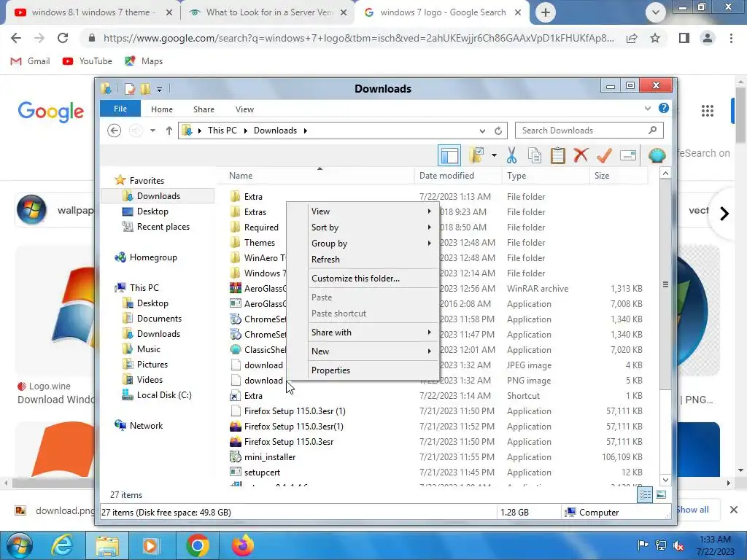Click the red X Delete icon in toolbar
Image resolution: width=747 pixels, height=560 pixels.
pos(581,155)
